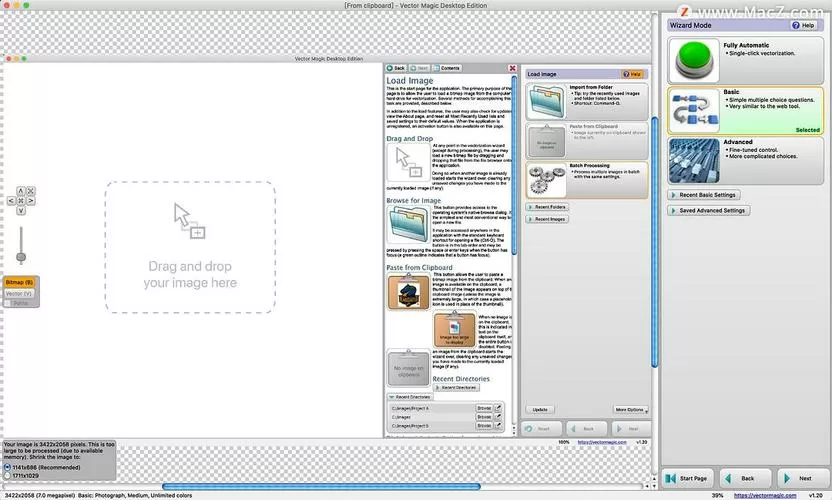Viewport: 832px width, 500px height.
Task: Click the Advanced mixer sliders thumbnail
Action: pos(694,161)
